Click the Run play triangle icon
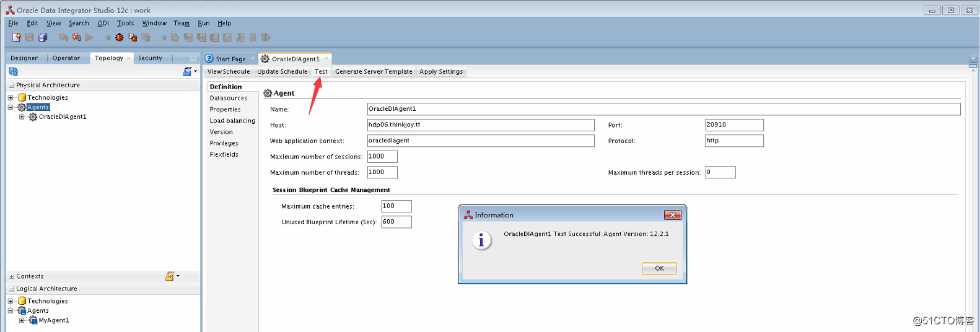980x332 pixels. click(x=89, y=37)
